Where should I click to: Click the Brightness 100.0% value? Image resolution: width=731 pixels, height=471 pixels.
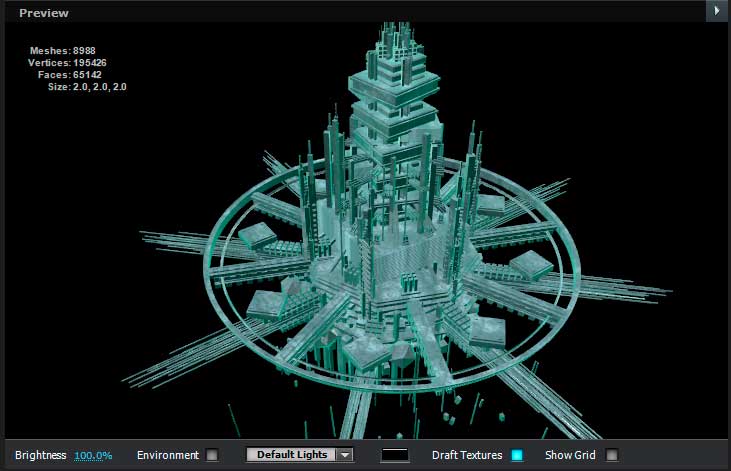coord(93,455)
